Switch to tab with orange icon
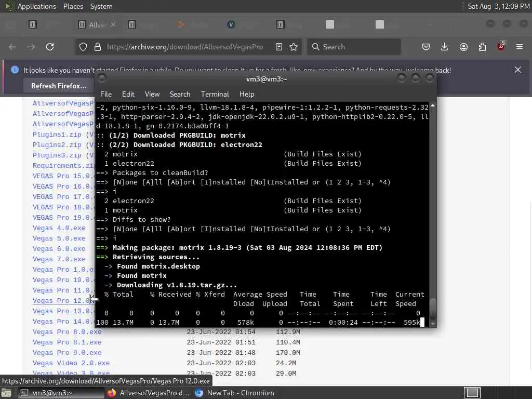 coord(181,24)
